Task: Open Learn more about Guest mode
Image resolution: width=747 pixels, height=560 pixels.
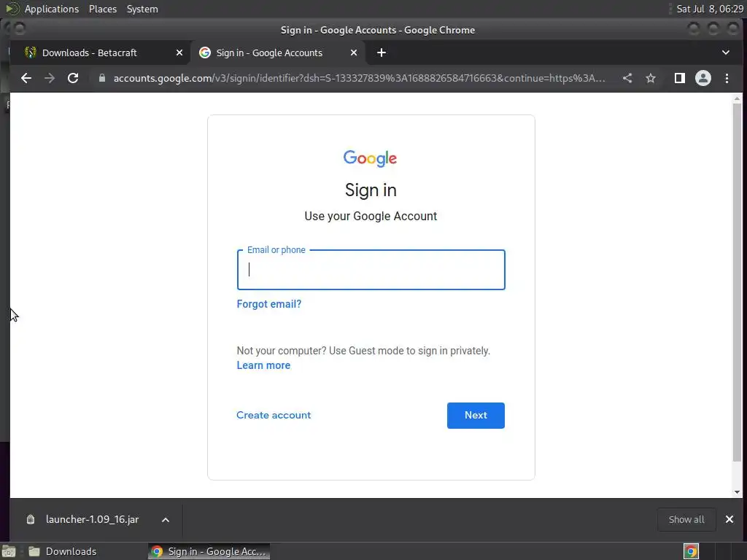Action: click(x=263, y=365)
